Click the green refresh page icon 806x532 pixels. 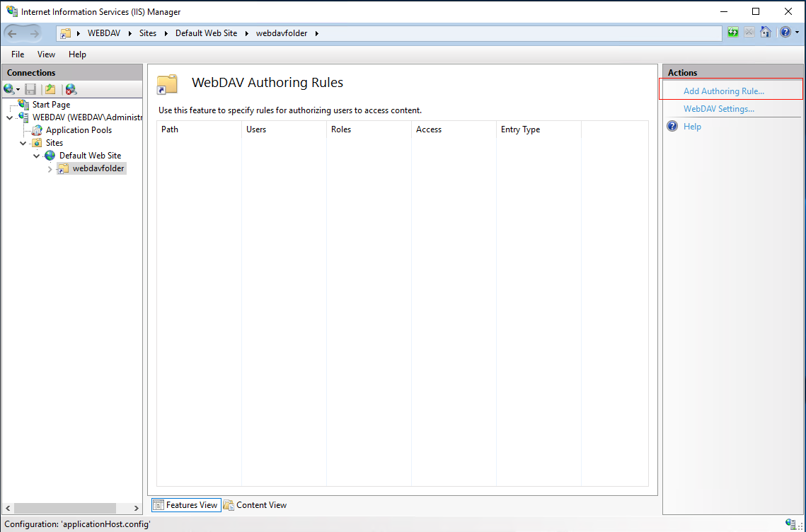click(x=733, y=33)
